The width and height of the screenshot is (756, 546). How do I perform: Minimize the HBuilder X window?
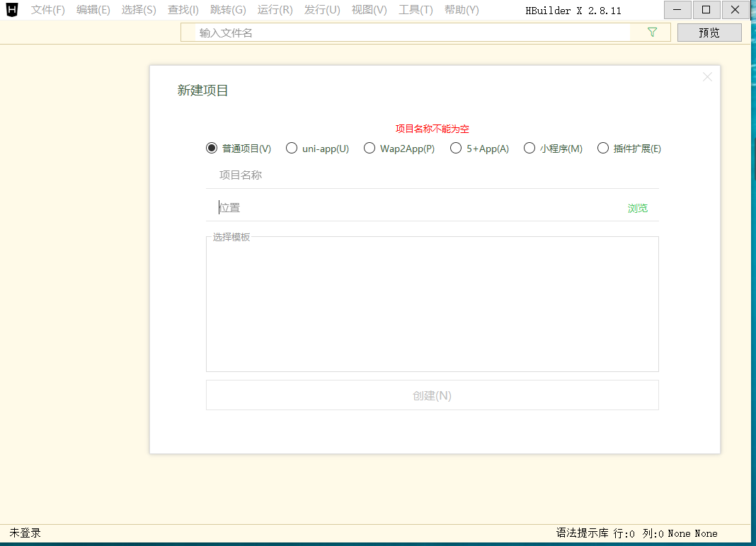click(x=677, y=10)
